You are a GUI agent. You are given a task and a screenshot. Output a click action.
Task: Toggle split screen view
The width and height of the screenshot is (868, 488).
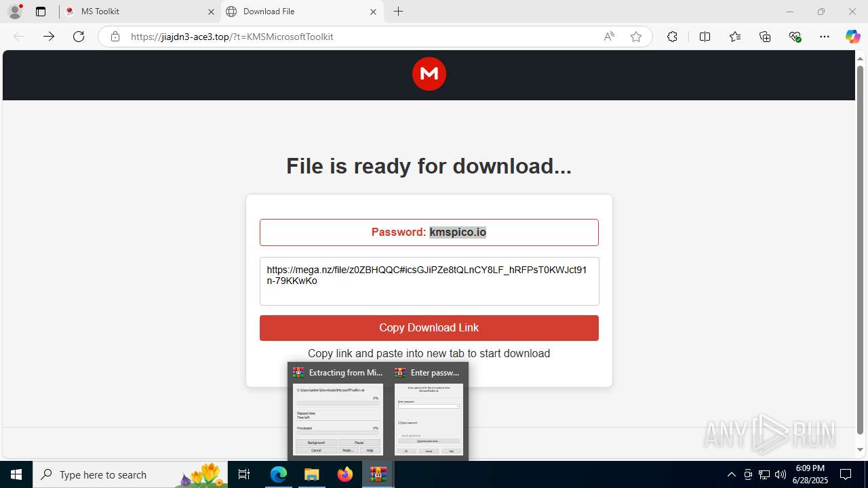point(705,37)
